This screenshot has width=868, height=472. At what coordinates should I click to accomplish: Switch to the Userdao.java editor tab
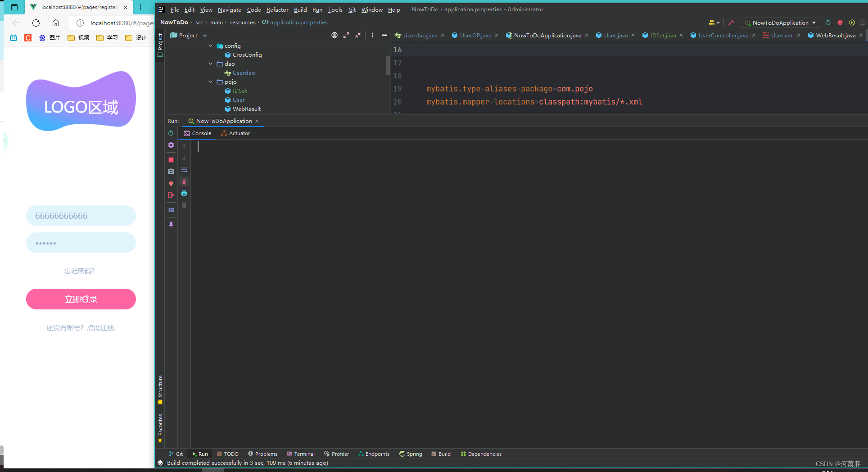(x=420, y=35)
